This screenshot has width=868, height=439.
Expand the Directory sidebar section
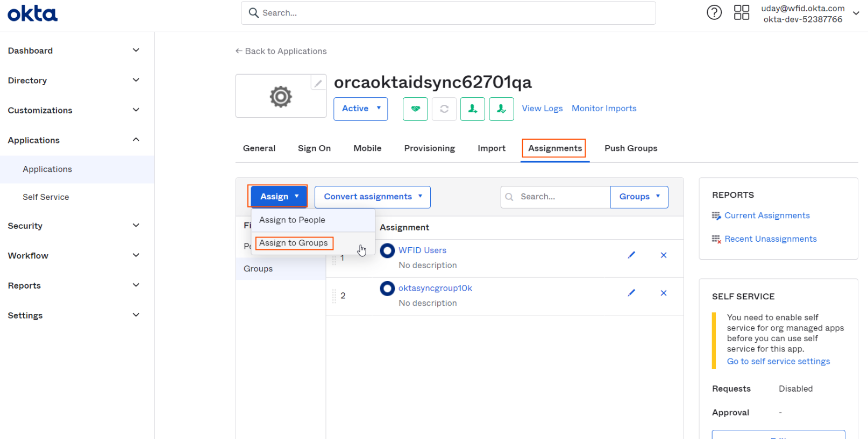point(136,80)
